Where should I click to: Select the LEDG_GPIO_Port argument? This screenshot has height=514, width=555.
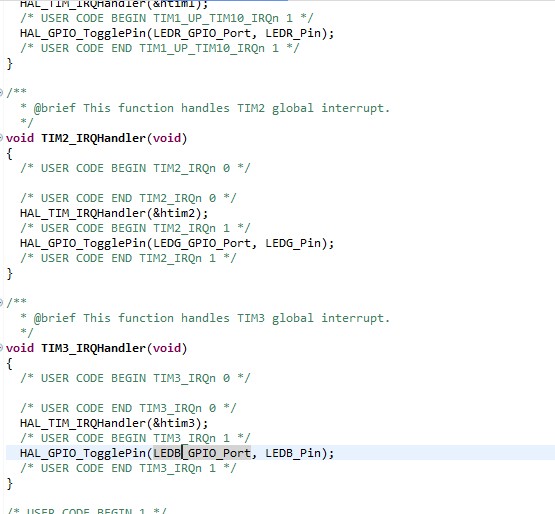202,243
